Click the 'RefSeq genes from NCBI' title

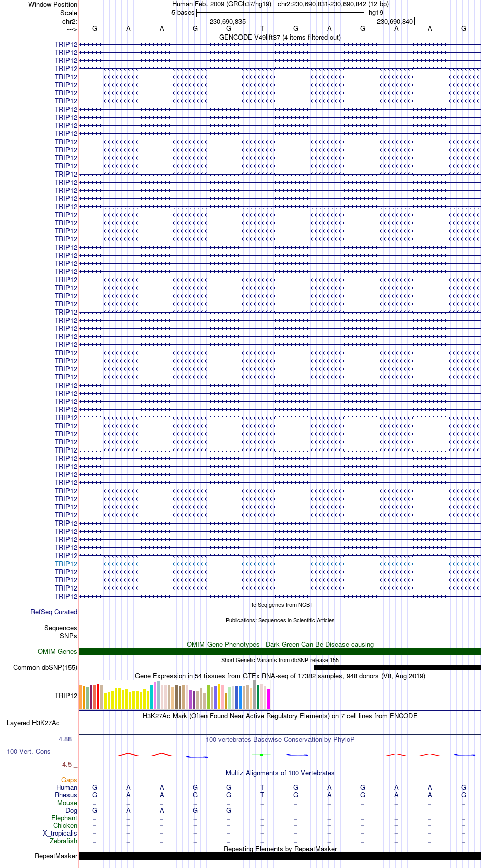coord(280,605)
